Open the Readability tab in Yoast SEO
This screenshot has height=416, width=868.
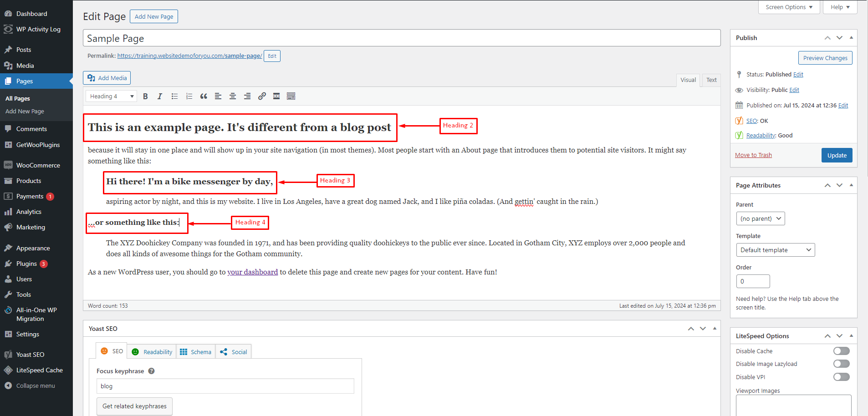click(x=152, y=352)
